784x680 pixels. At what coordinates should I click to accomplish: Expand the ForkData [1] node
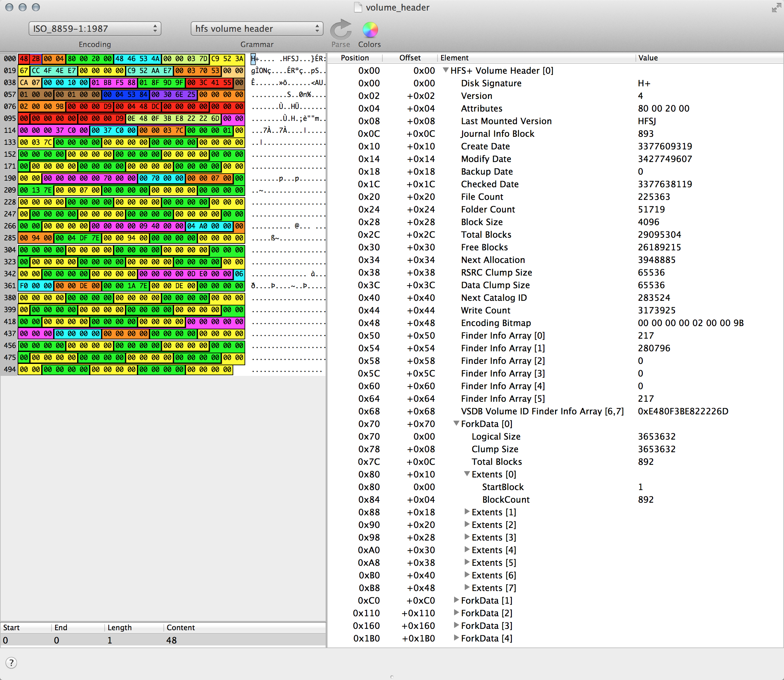[x=456, y=600]
